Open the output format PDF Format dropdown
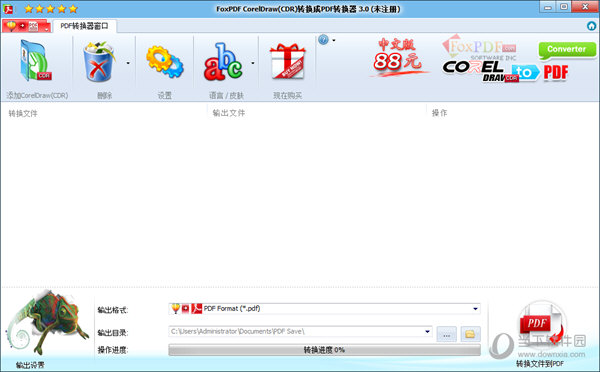This screenshot has width=600, height=372. [x=324, y=308]
